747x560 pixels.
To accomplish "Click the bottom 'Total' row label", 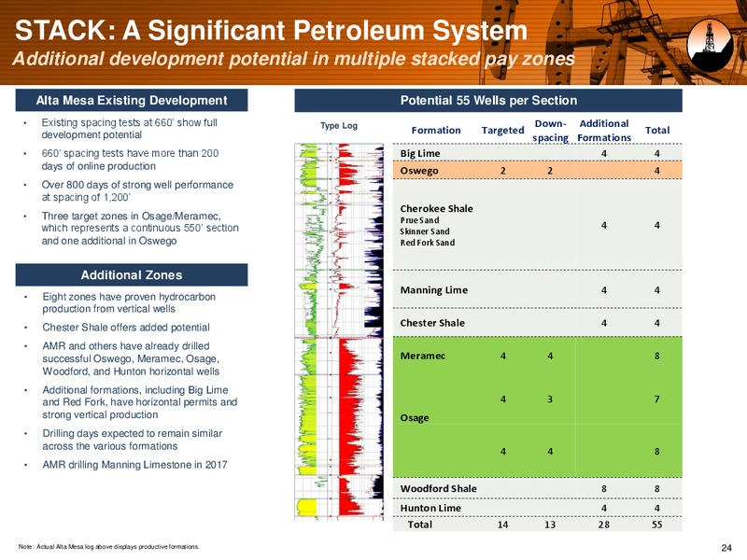I will coord(419,525).
